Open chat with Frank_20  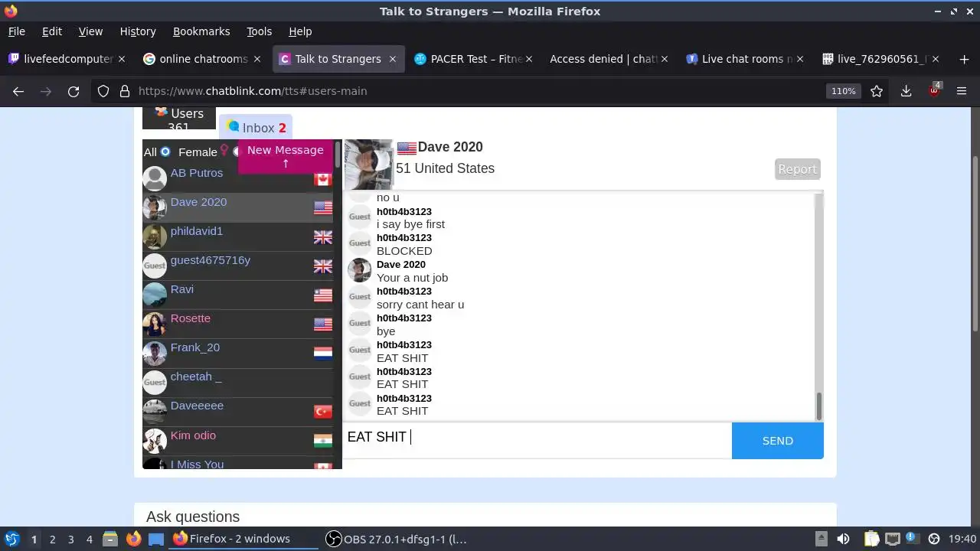(x=238, y=353)
